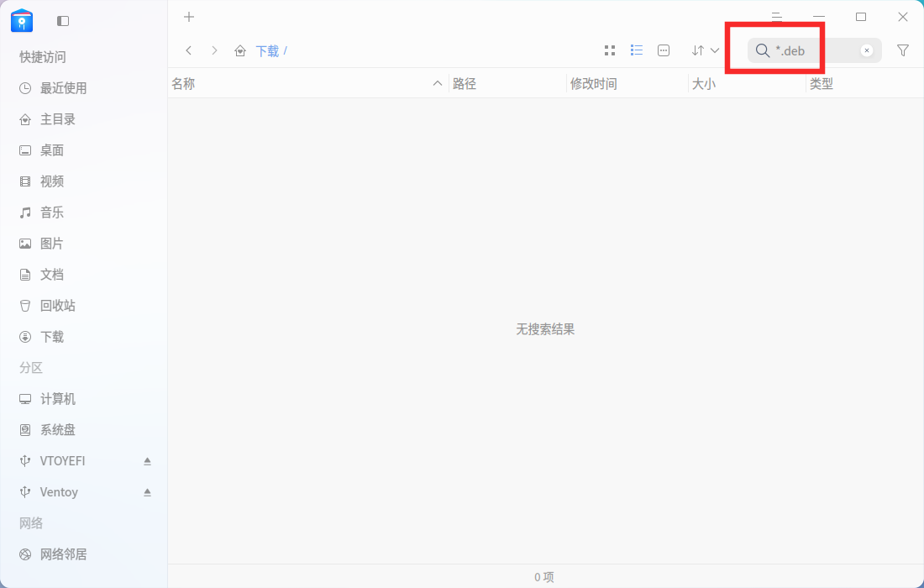Click the *.deb search field
The width and height of the screenshot is (924, 588).
pyautogui.click(x=815, y=50)
